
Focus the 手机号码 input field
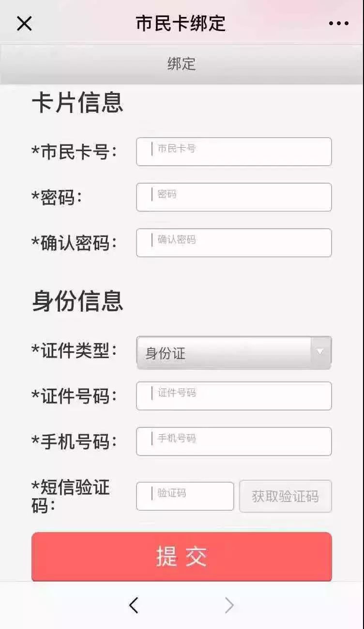pos(234,441)
